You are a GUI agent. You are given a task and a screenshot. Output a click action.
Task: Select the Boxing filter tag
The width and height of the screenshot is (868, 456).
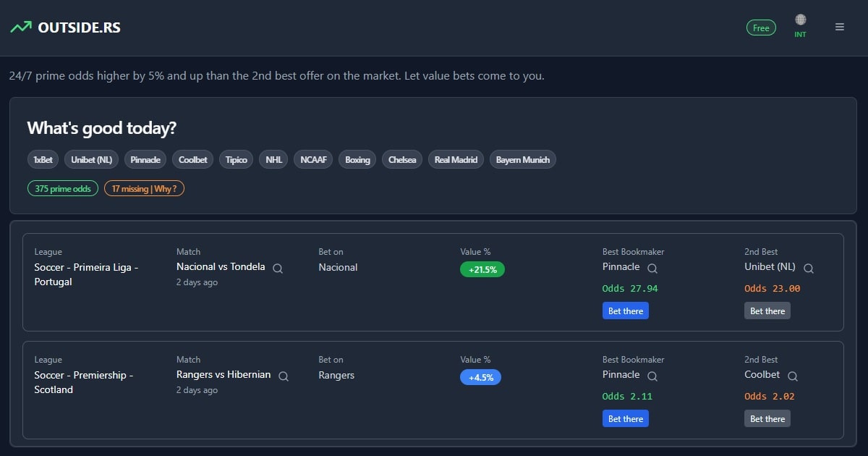357,160
